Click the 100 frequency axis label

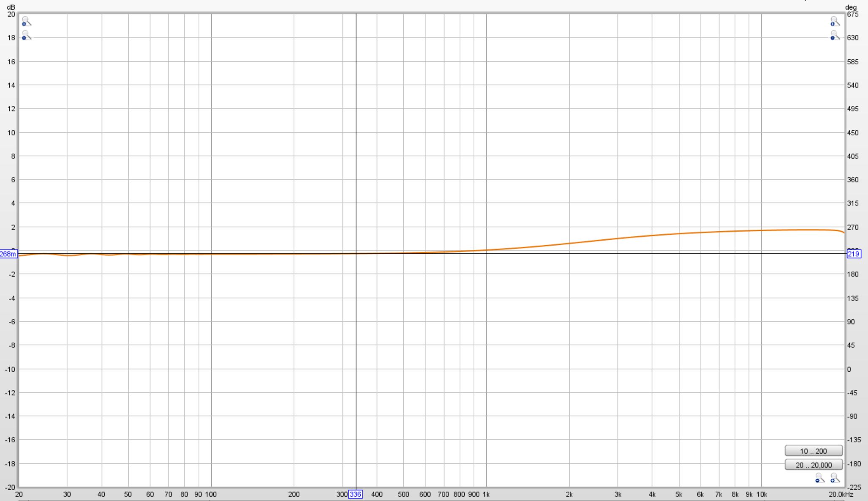(x=211, y=494)
